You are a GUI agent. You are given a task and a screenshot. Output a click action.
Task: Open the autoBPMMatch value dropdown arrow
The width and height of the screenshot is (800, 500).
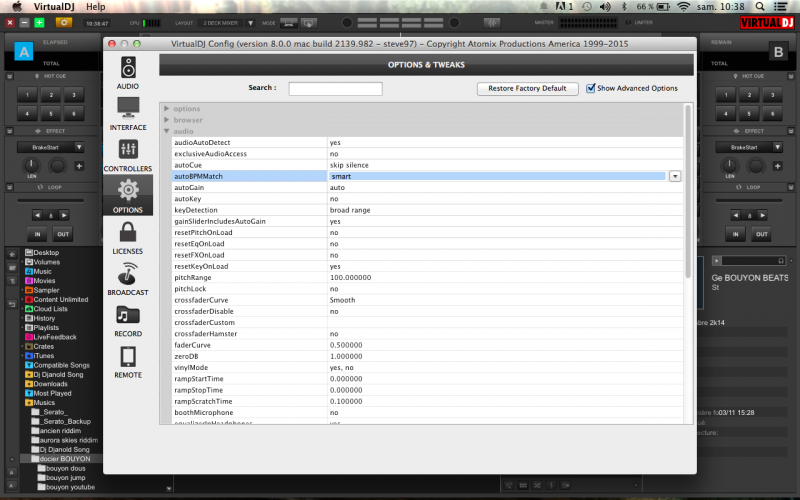click(674, 176)
